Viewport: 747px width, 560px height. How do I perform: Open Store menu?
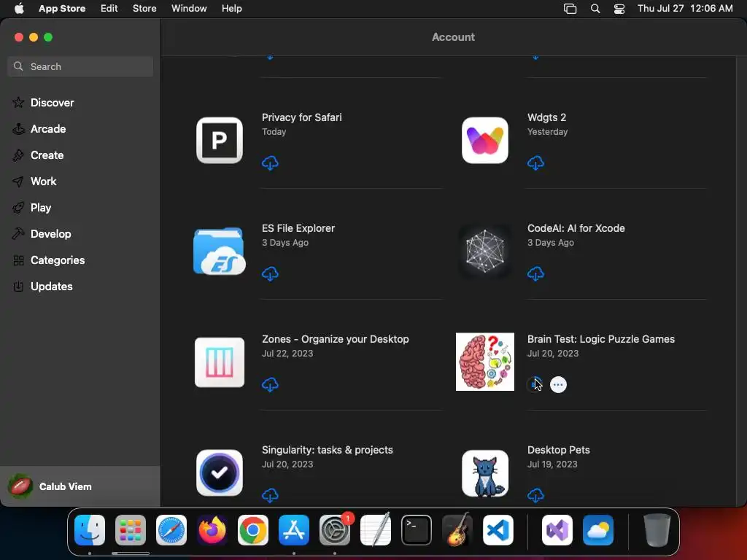[144, 8]
